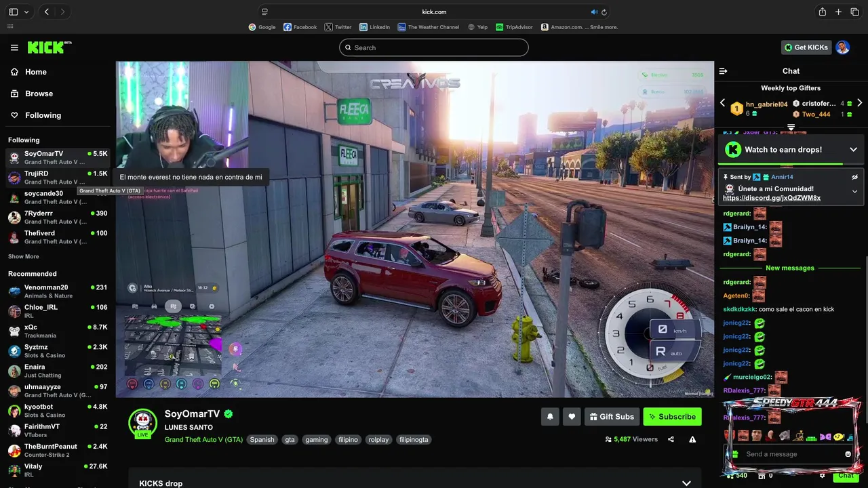The width and height of the screenshot is (868, 488).
Task: Hide the pinned message
Action: [854, 177]
